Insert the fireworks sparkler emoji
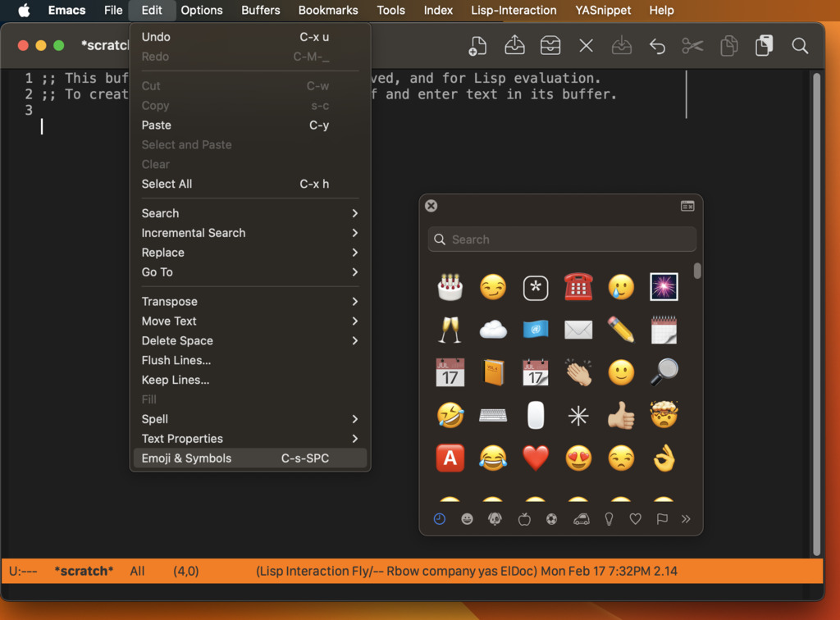Viewport: 840px width, 620px height. [x=664, y=287]
